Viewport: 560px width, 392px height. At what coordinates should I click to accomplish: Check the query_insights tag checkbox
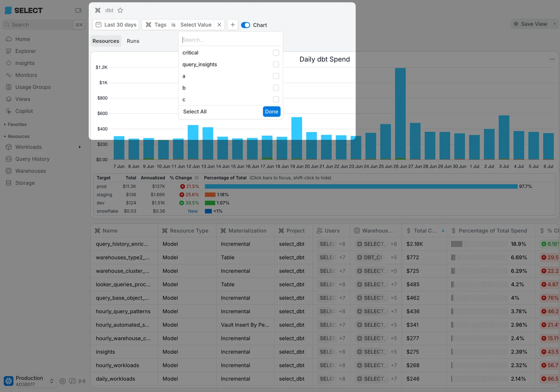276,65
